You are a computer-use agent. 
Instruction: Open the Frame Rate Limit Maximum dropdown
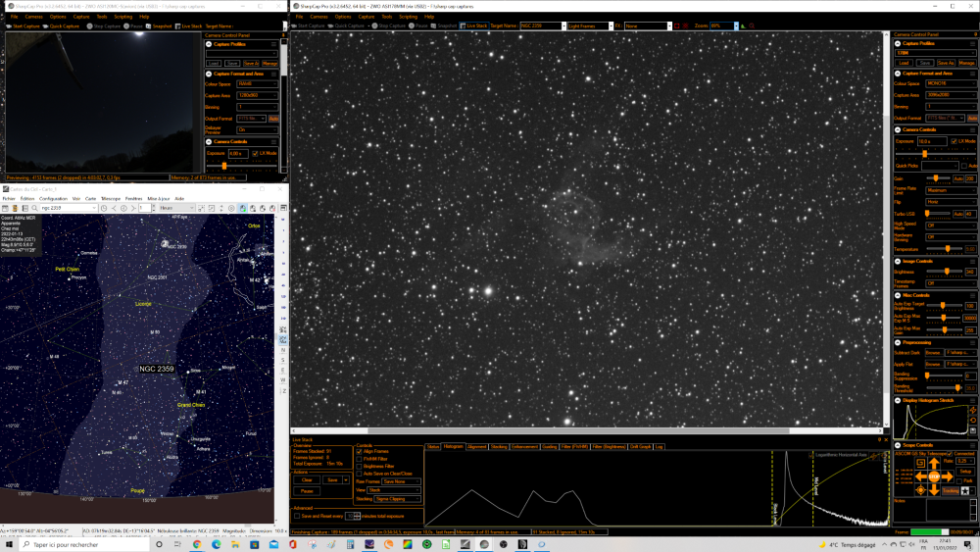pos(952,190)
